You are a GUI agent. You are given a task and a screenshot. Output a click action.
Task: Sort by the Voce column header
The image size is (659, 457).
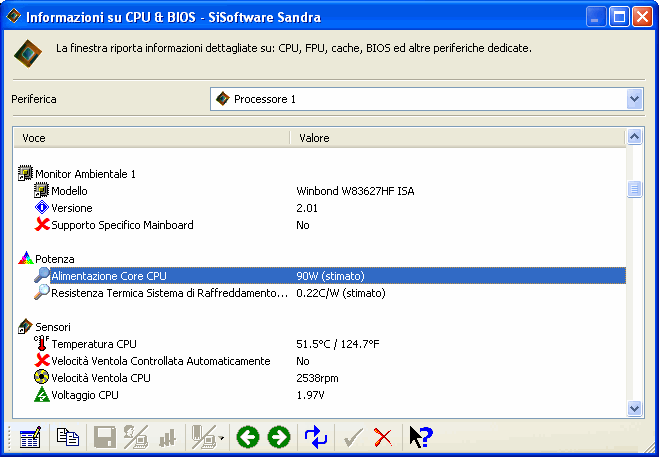coord(152,138)
